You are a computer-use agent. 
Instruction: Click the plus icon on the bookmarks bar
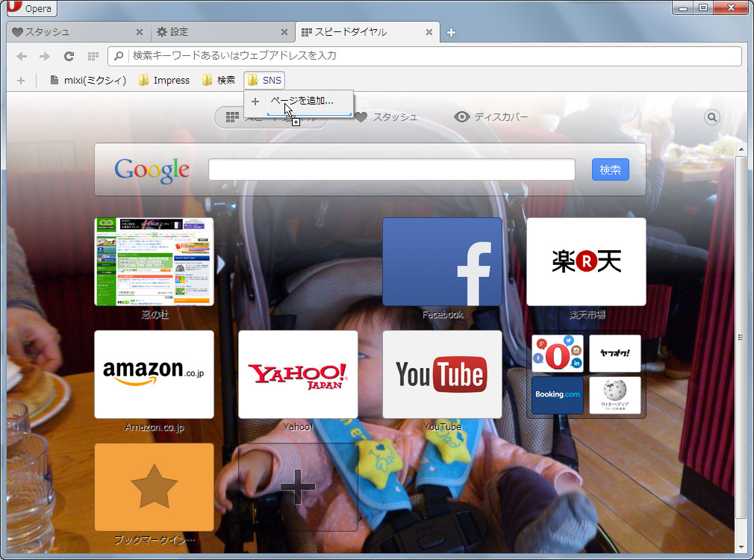tap(21, 81)
